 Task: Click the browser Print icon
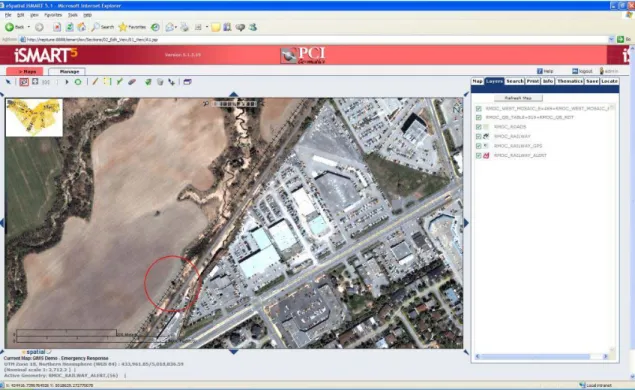tap(184, 27)
